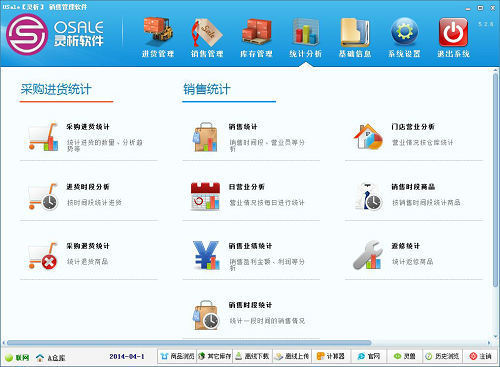Open 基础信息 folder icon
The image size is (500, 367).
click(x=355, y=38)
